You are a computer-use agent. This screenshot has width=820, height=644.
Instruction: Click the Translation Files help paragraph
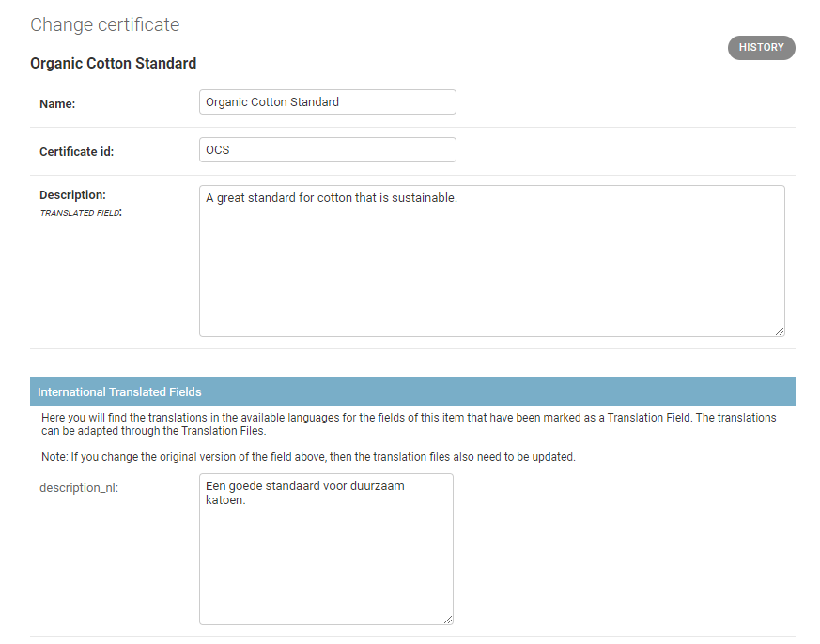tap(409, 424)
